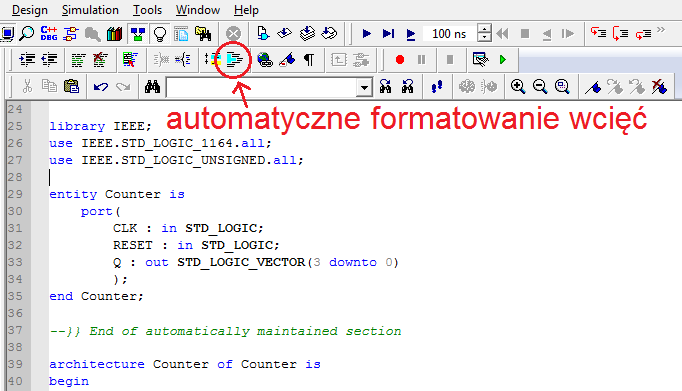Uncomment selected lines icon
Image resolution: width=682 pixels, height=391 pixels.
(100, 60)
